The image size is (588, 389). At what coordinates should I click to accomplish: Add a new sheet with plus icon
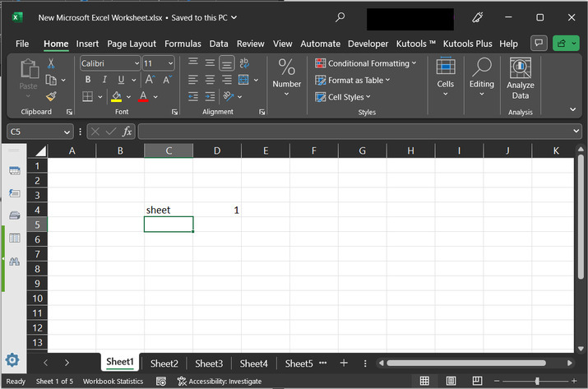coord(344,363)
